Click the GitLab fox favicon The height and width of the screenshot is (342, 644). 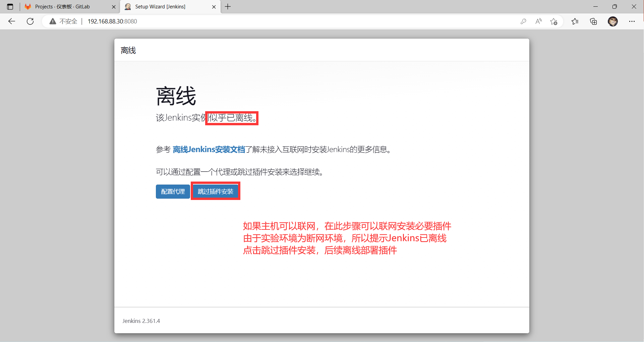pyautogui.click(x=28, y=7)
